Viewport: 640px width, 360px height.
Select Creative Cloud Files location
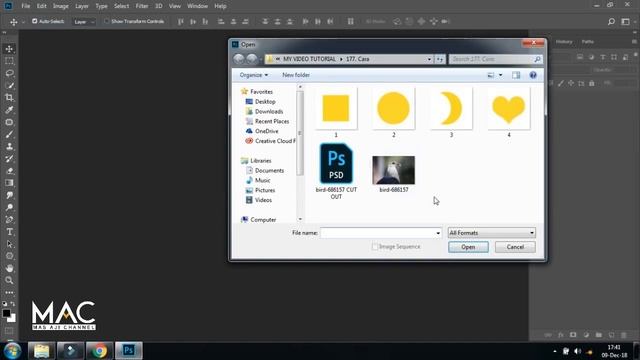[270, 141]
